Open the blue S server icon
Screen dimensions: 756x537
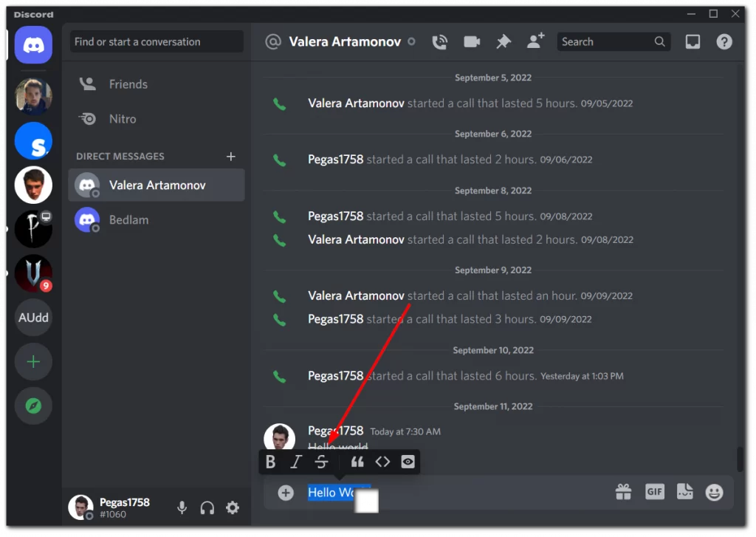coord(33,141)
